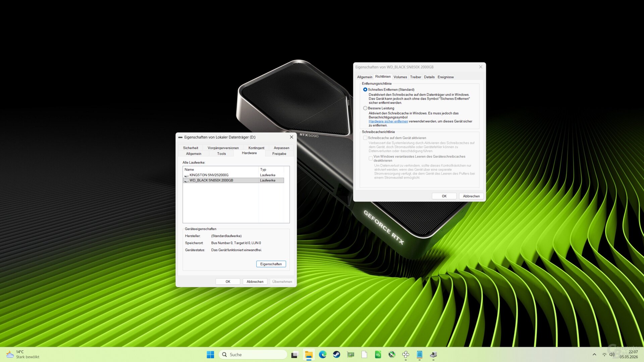Open Allgemein tab in drive D properties

[x=194, y=154]
